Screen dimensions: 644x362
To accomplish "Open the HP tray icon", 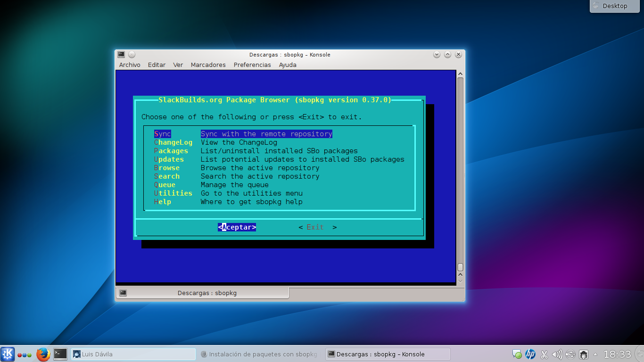I will tap(530, 354).
